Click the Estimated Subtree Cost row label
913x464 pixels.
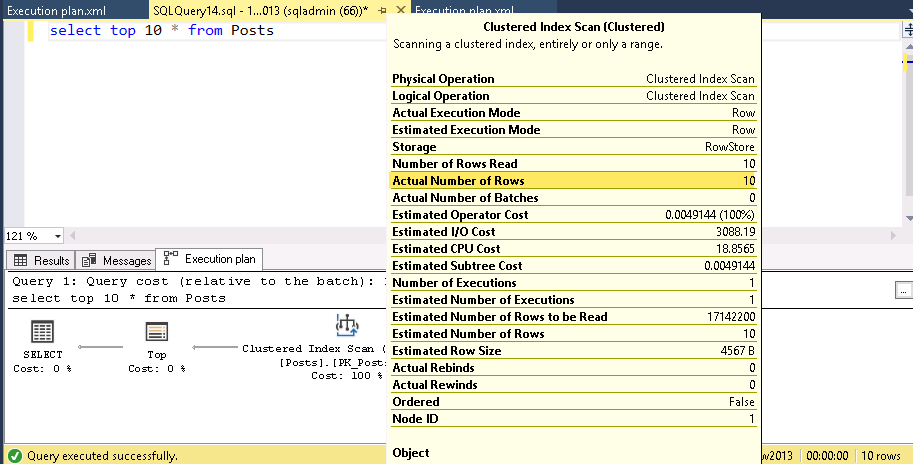point(457,266)
